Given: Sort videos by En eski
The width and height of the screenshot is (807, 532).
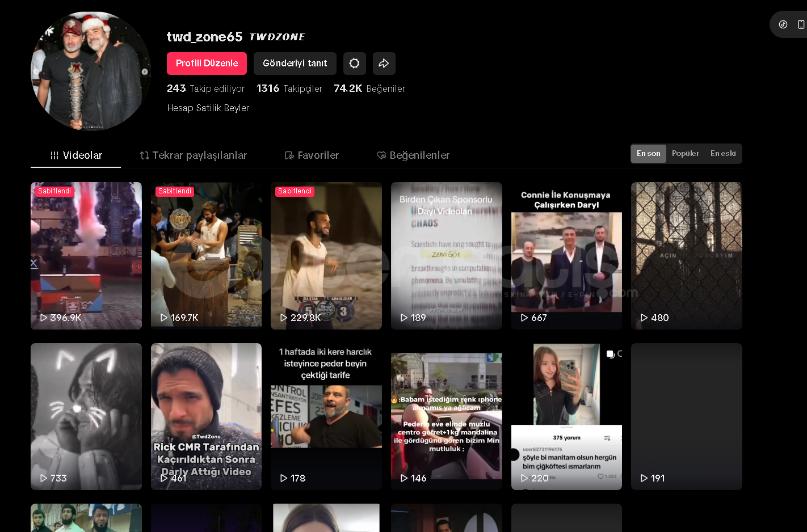Looking at the screenshot, I should click(722, 154).
